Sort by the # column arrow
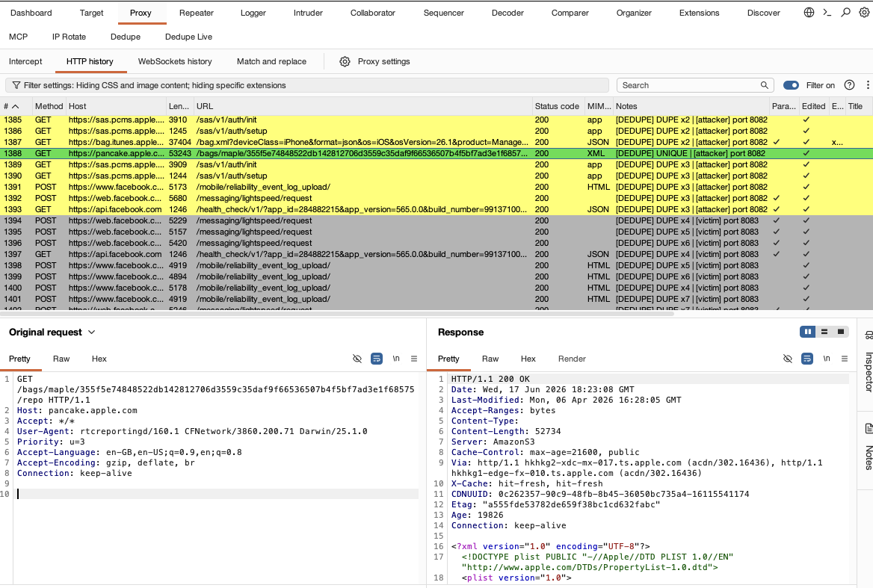Viewport: 873px width, 588px height. [x=16, y=106]
